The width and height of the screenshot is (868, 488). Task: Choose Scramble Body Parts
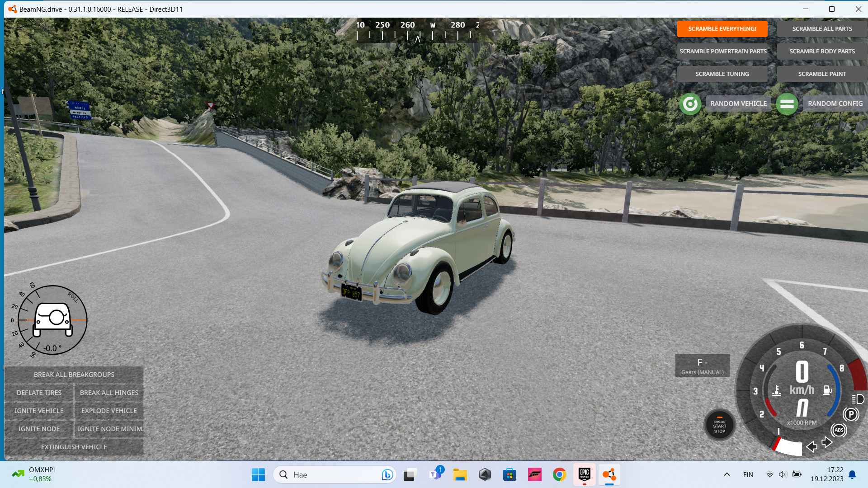click(x=822, y=51)
